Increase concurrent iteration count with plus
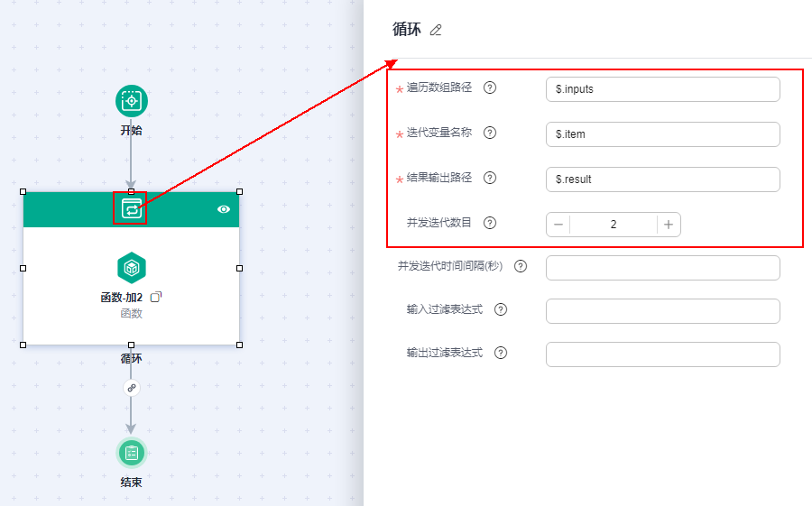This screenshot has width=812, height=506. (x=669, y=225)
